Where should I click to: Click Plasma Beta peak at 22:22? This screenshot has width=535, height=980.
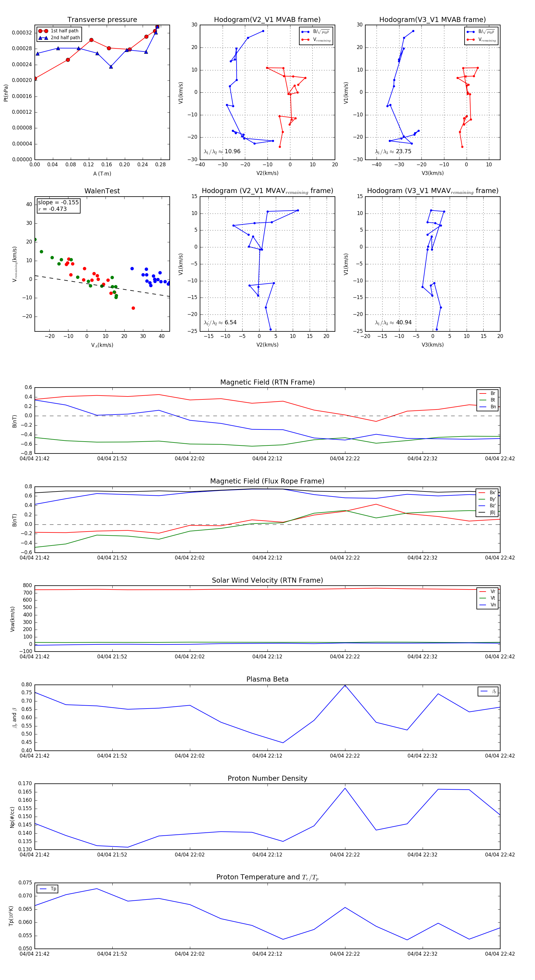coord(345,685)
